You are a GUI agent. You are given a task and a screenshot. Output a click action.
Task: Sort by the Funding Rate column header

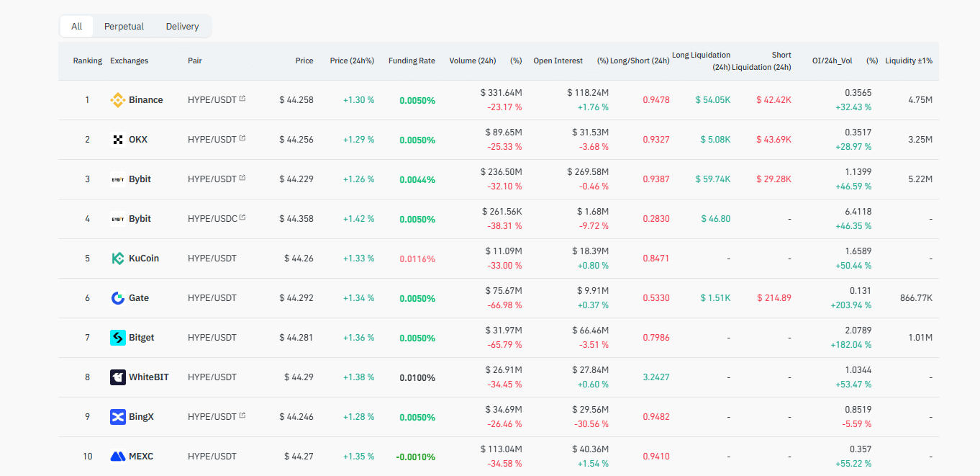pos(412,61)
